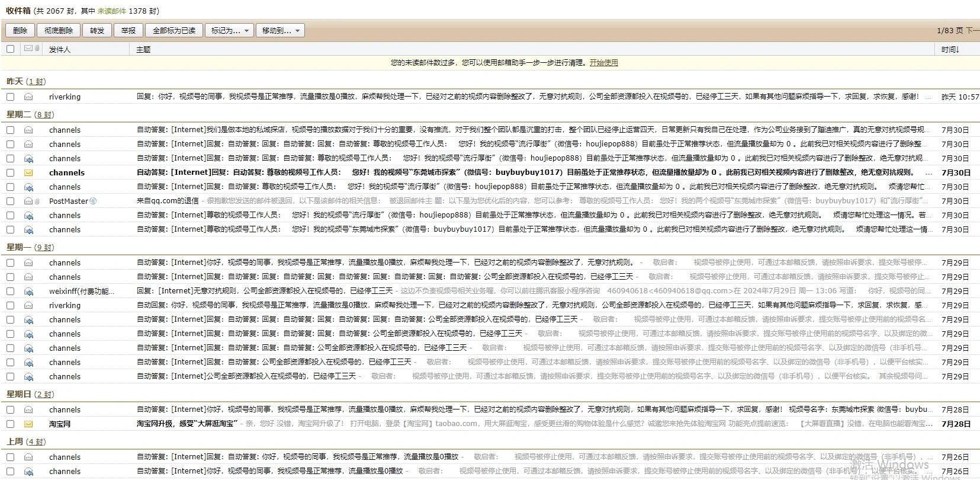Click the paperclip attachment icon on PostMaster row
Screen dimensions: 980x480
(x=37, y=201)
